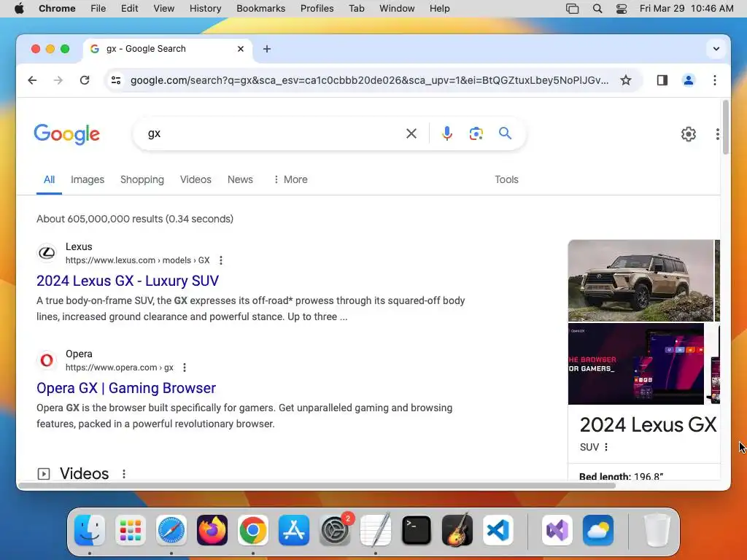Screen dimensions: 747x560
Task: Open macOS Control Center icon
Action: pos(622,9)
